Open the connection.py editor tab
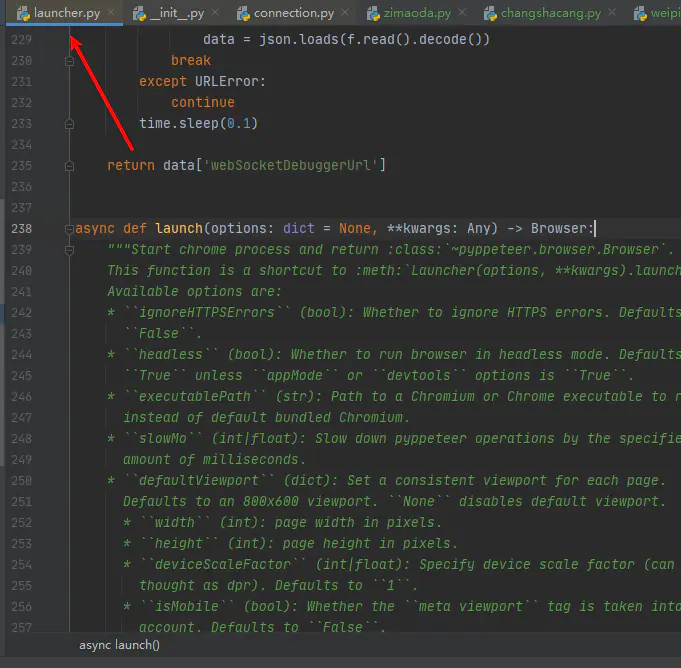This screenshot has height=668, width=681. (294, 13)
